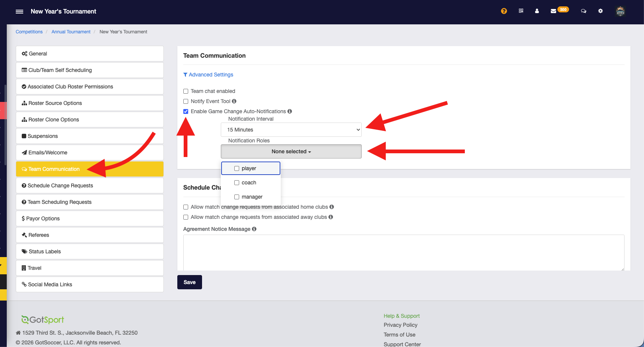Tick the manager role checkbox
The width and height of the screenshot is (644, 347).
click(x=237, y=197)
